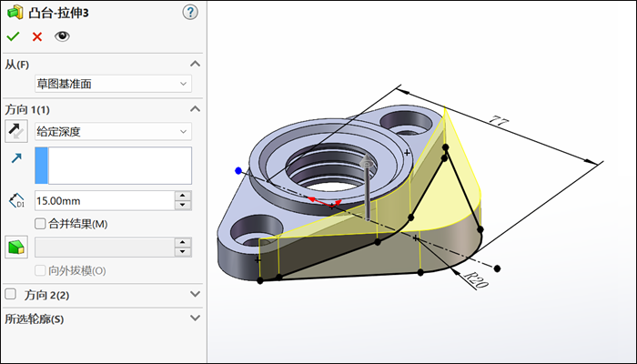Image resolution: width=637 pixels, height=364 pixels.
Task: Click the 15.00mm depth field
Action: pyautogui.click(x=105, y=201)
